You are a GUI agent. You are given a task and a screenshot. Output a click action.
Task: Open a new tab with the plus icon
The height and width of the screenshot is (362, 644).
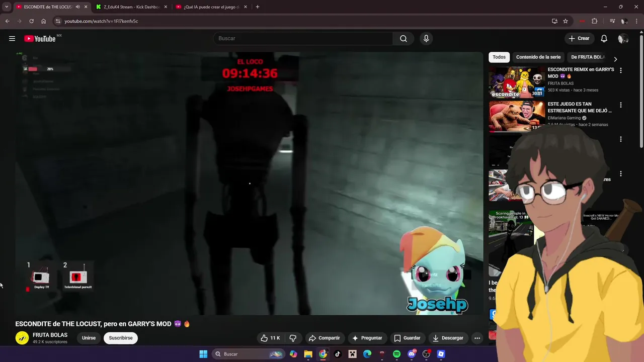[258, 7]
